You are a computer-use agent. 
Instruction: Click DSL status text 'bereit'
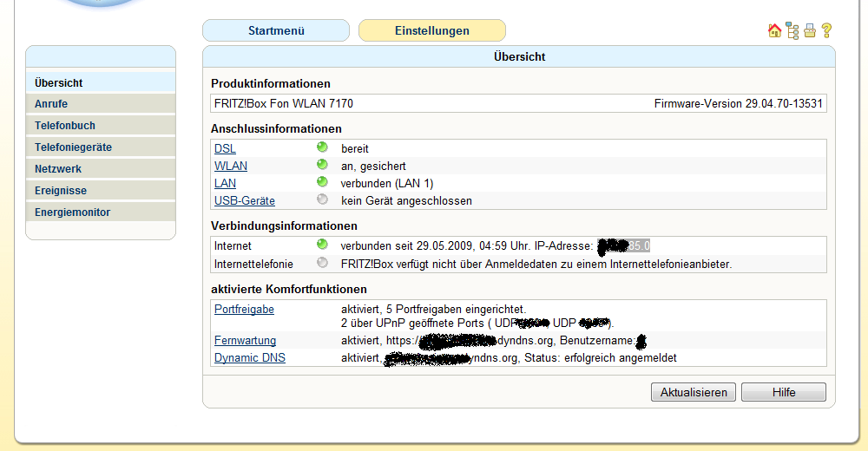[355, 148]
